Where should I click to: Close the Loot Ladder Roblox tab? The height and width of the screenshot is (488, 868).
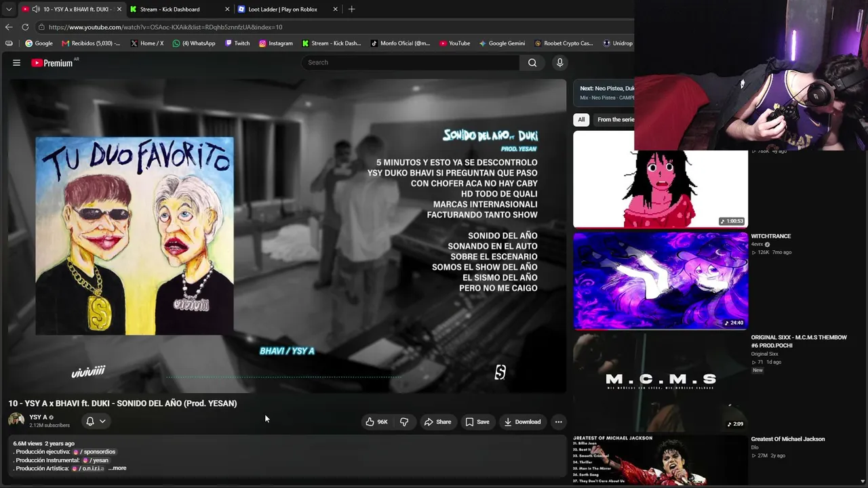(x=335, y=9)
